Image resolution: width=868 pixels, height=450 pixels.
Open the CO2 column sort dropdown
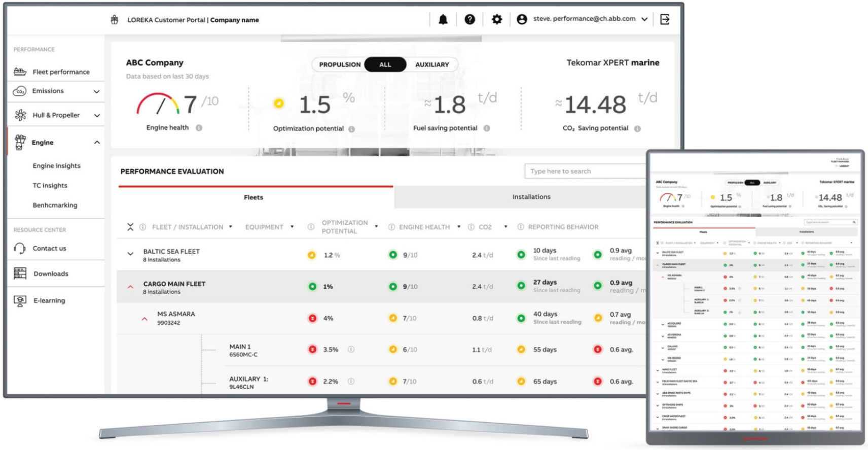(505, 227)
